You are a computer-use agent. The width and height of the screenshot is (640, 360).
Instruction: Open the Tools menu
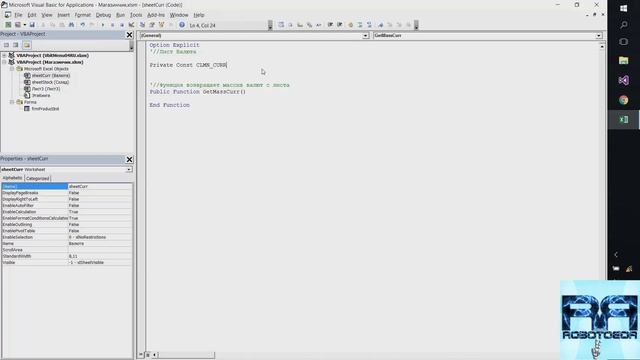[x=136, y=15]
